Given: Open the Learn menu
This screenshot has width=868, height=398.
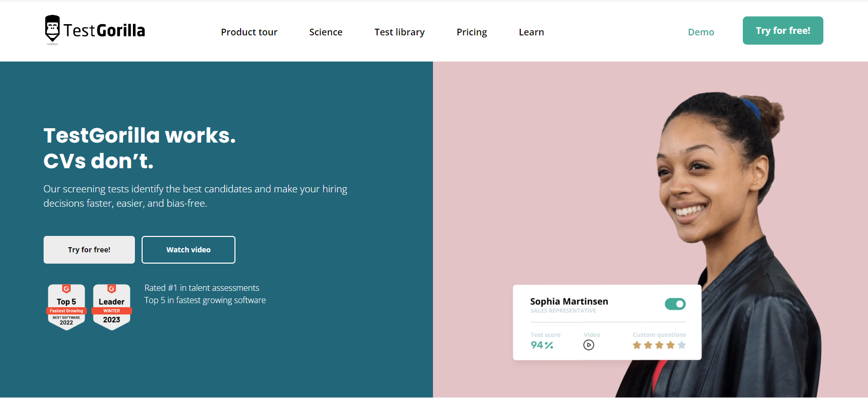Looking at the screenshot, I should tap(531, 32).
